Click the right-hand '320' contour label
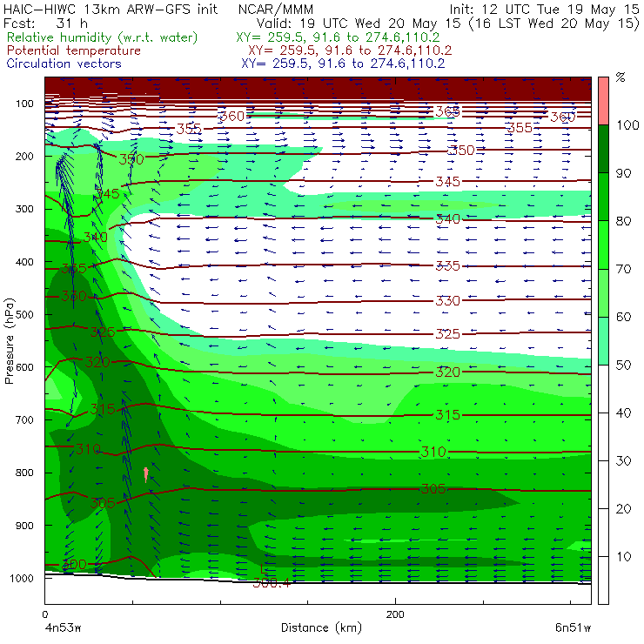This screenshot has width=644, height=644. (x=447, y=372)
